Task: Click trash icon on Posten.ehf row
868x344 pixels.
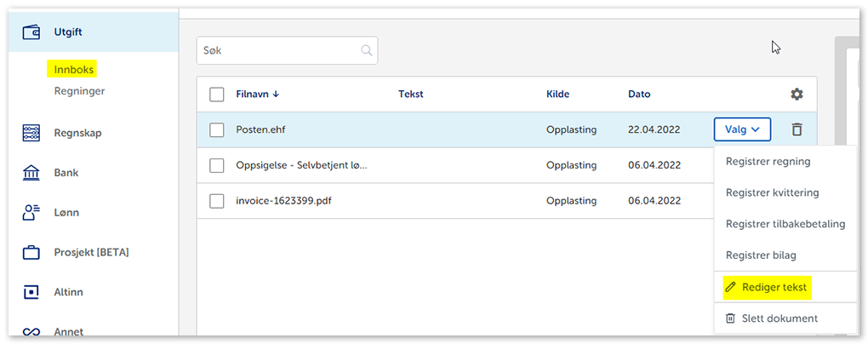Action: click(797, 129)
